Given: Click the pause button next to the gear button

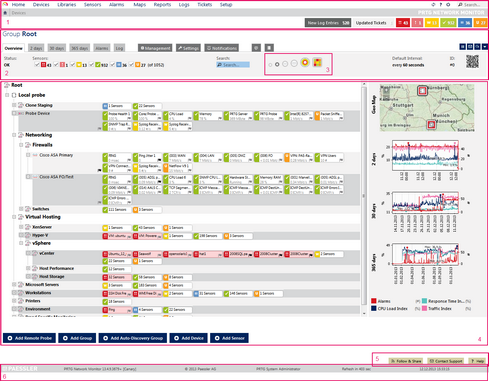Looking at the screenshot, I should coord(269,48).
